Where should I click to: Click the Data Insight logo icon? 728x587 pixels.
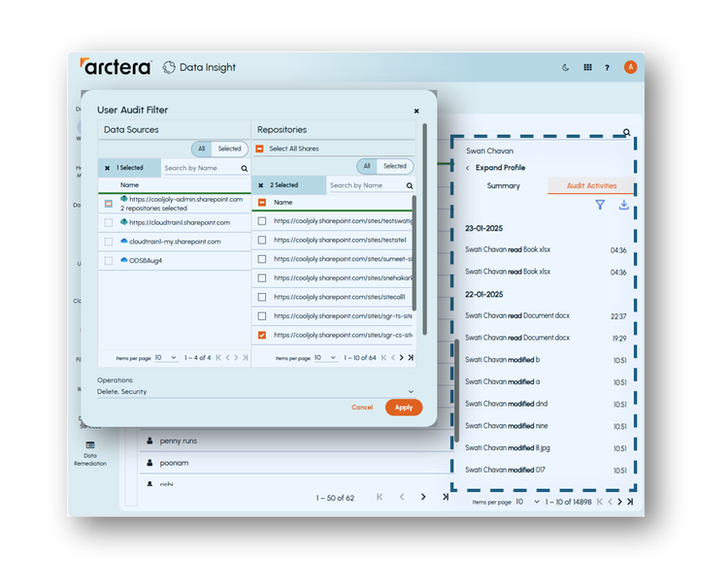[x=169, y=67]
